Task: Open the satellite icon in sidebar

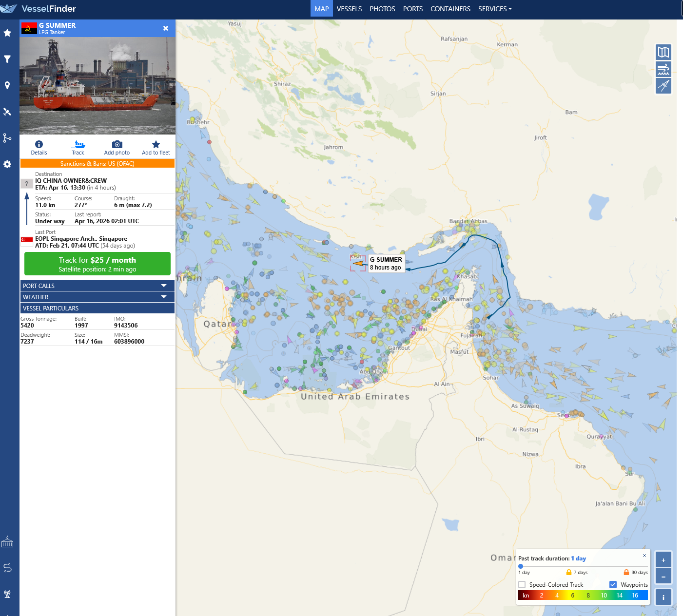Action: [x=7, y=112]
